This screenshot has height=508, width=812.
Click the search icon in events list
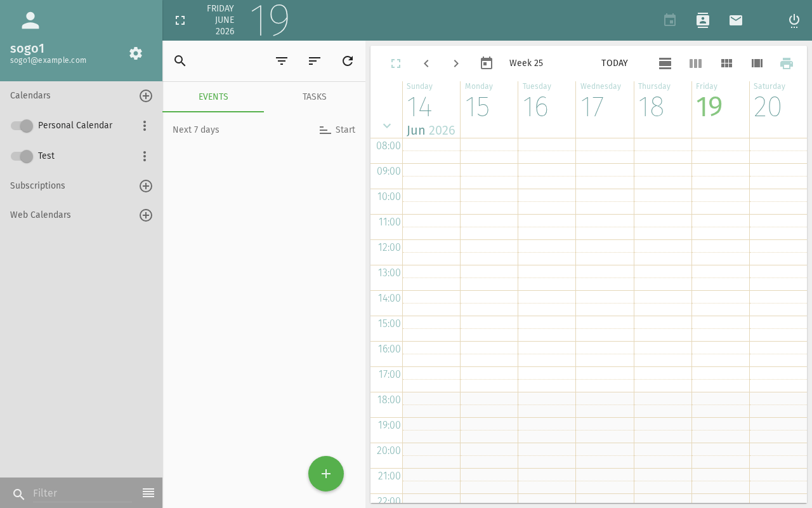pos(180,61)
